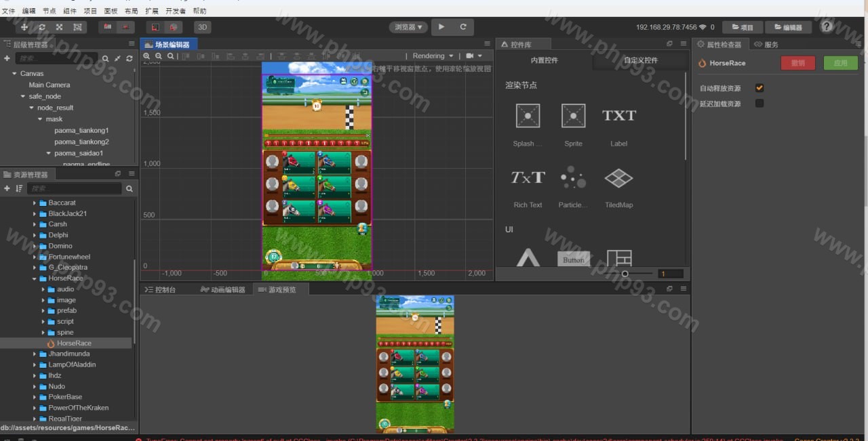Click the green 应用 apply button
The image size is (868, 441).
click(840, 63)
